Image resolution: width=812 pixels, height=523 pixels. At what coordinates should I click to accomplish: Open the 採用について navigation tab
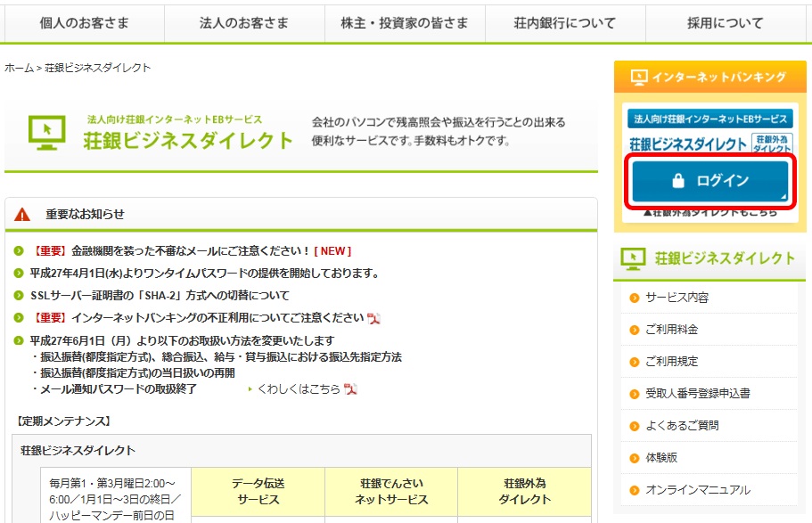(x=726, y=23)
